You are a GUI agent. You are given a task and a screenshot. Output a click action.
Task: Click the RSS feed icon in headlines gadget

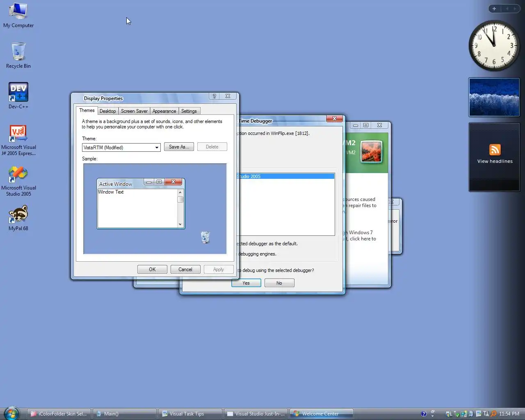tap(495, 150)
